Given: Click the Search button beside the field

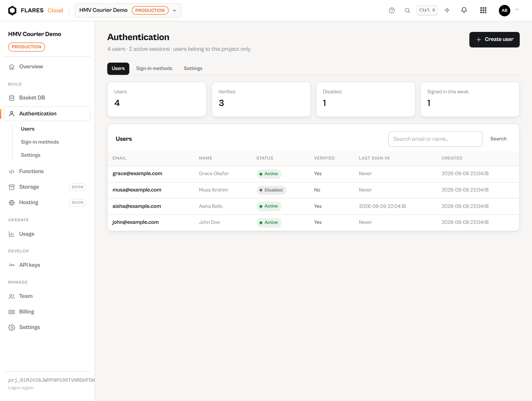Looking at the screenshot, I should point(498,139).
